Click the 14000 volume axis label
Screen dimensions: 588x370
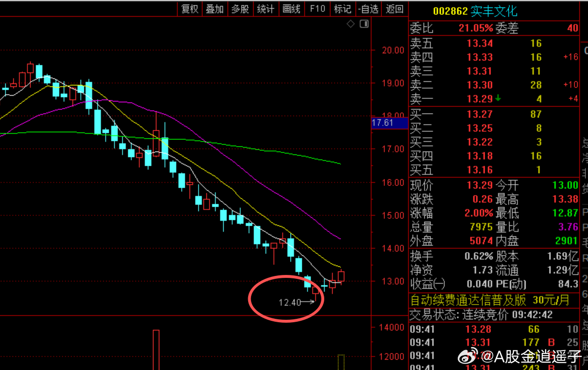pos(392,328)
